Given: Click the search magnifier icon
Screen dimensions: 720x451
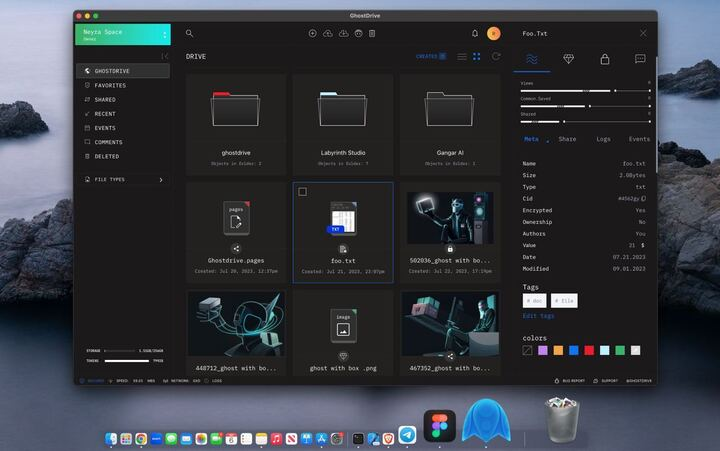Looking at the screenshot, I should point(190,34).
